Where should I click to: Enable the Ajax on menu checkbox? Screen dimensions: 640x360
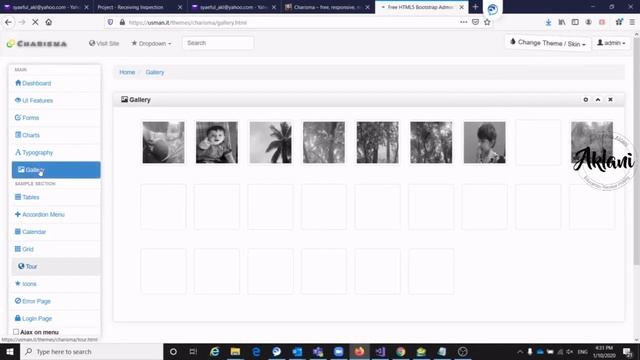point(16,332)
